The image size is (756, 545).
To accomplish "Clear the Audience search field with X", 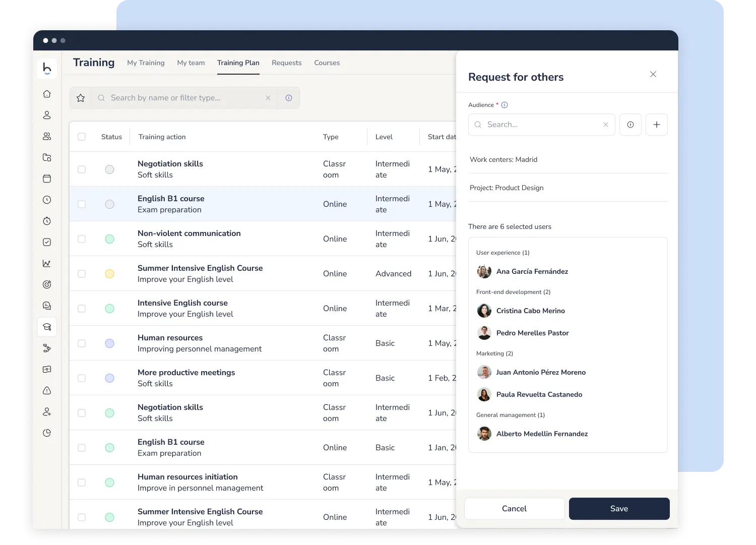I will tap(606, 125).
